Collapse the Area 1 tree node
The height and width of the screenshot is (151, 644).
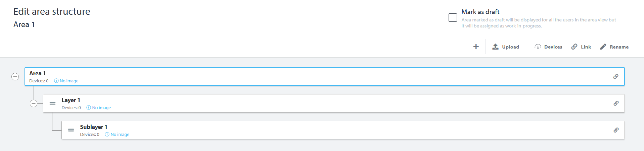coord(15,77)
